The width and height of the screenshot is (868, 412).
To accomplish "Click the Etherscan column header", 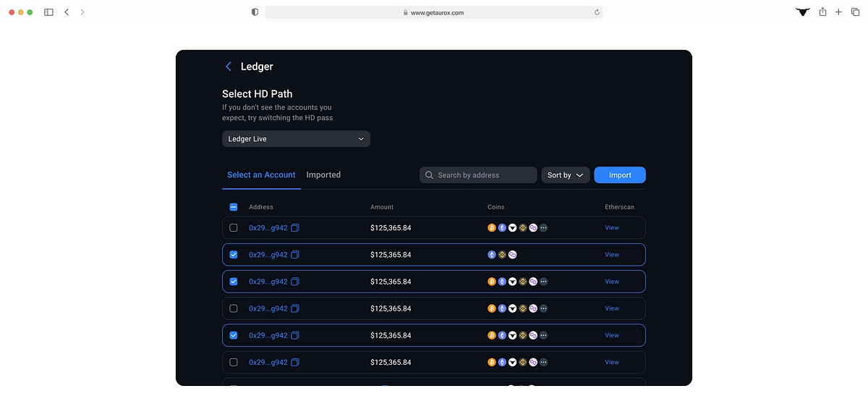I will (620, 207).
